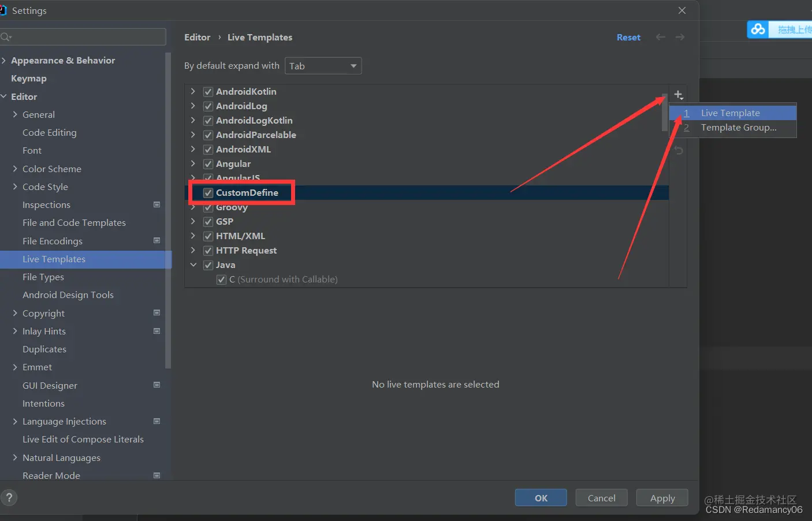Open Live Edit of Compose Literals page

(83, 439)
